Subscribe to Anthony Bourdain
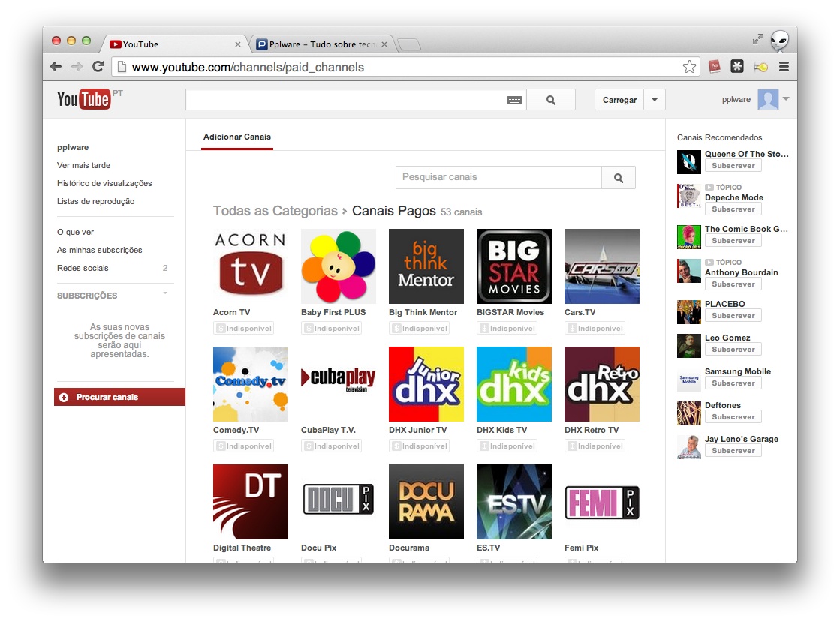Screen dimensions: 840x622 click(x=733, y=284)
